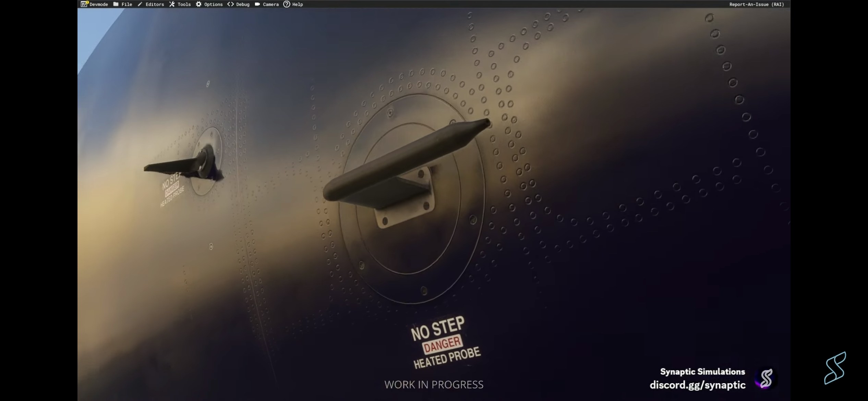Open the File menu
868x401 pixels.
(127, 4)
